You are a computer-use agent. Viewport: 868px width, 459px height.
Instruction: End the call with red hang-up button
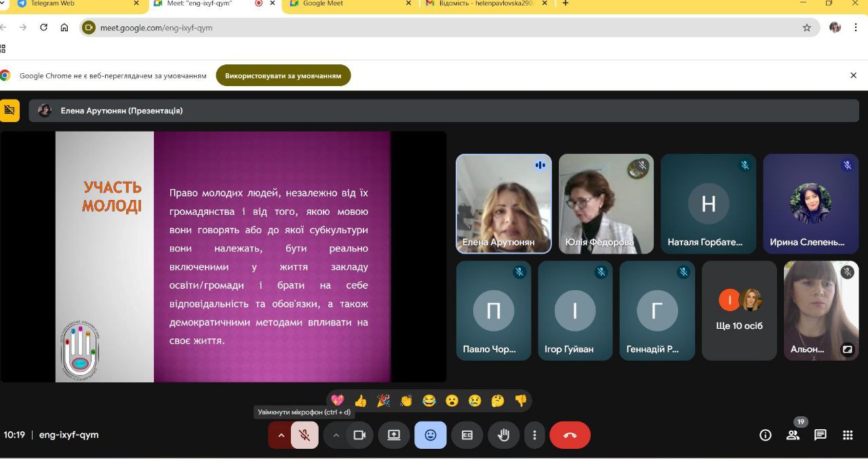click(570, 435)
